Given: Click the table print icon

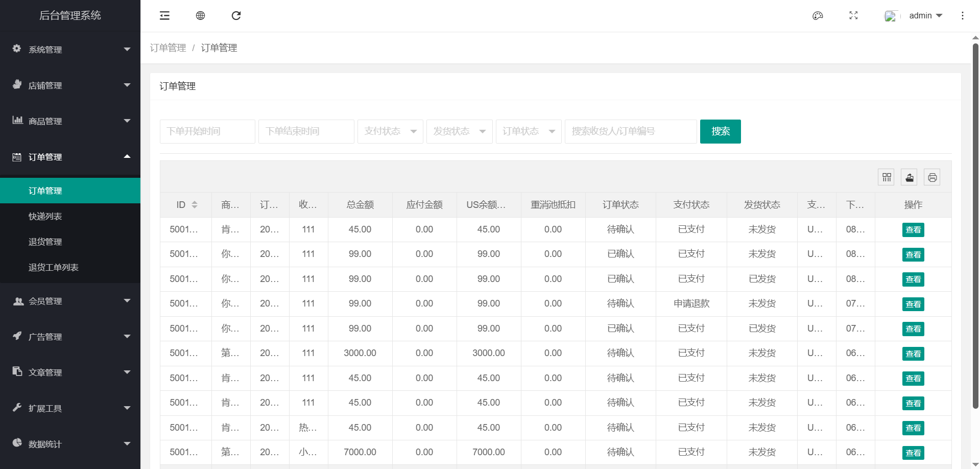Looking at the screenshot, I should (932, 177).
